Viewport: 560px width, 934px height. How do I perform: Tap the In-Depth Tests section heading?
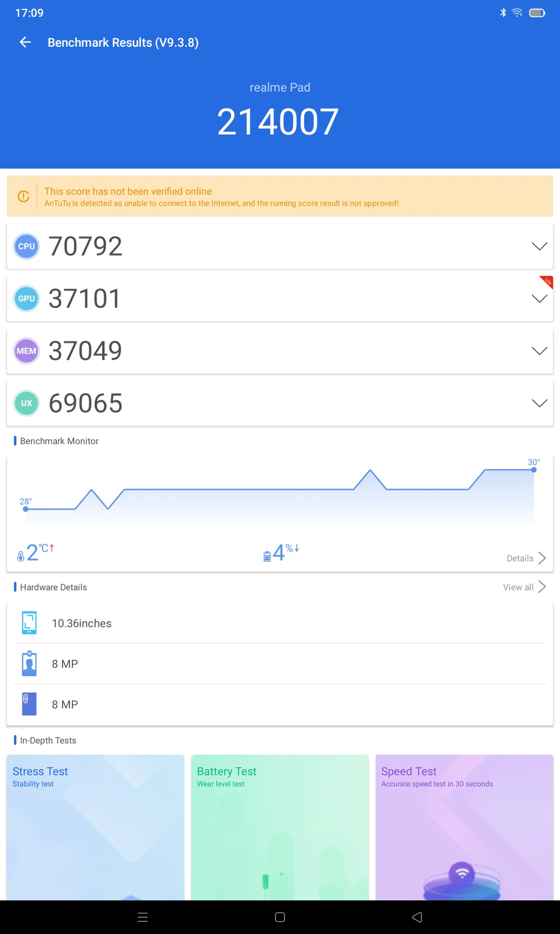point(48,740)
